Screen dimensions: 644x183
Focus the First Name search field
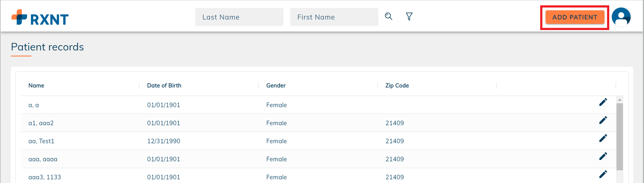click(x=334, y=17)
